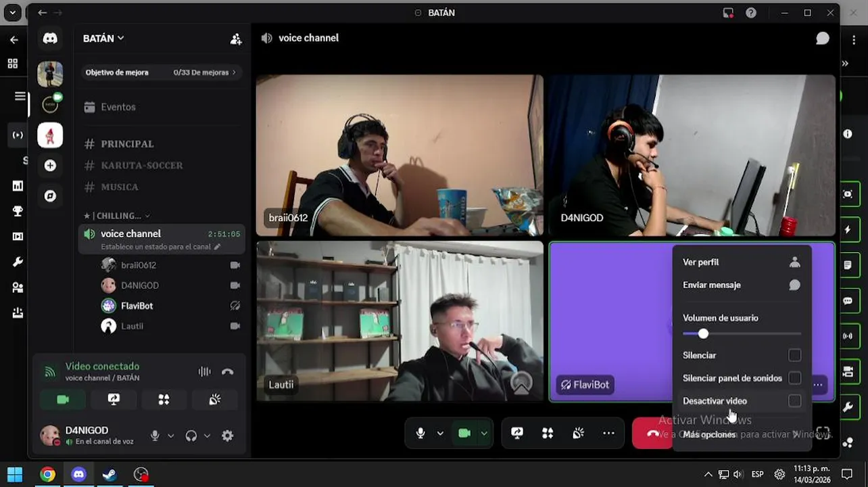The image size is (868, 487).
Task: Collapse the CHILLING category
Action: (116, 216)
